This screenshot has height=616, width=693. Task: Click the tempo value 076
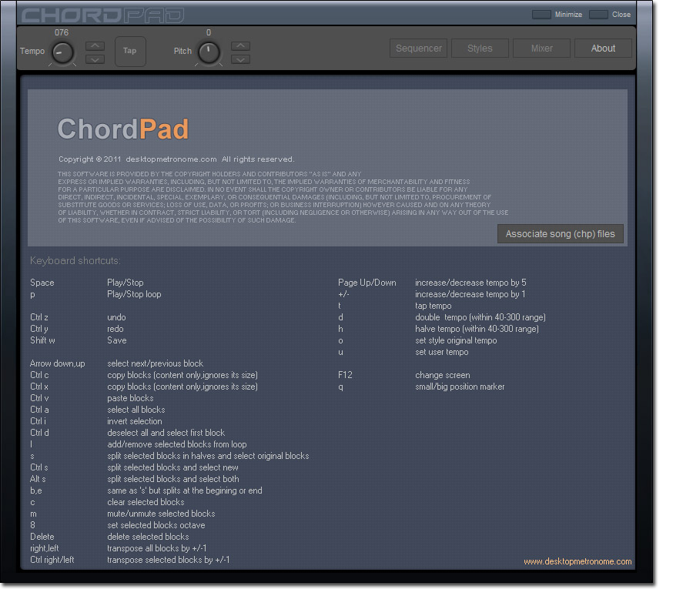[x=62, y=32]
